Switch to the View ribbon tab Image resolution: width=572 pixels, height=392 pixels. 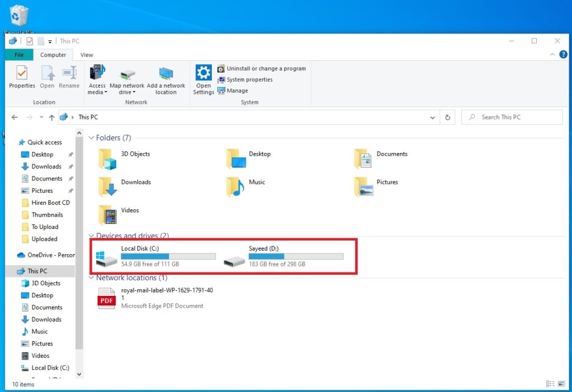point(87,55)
